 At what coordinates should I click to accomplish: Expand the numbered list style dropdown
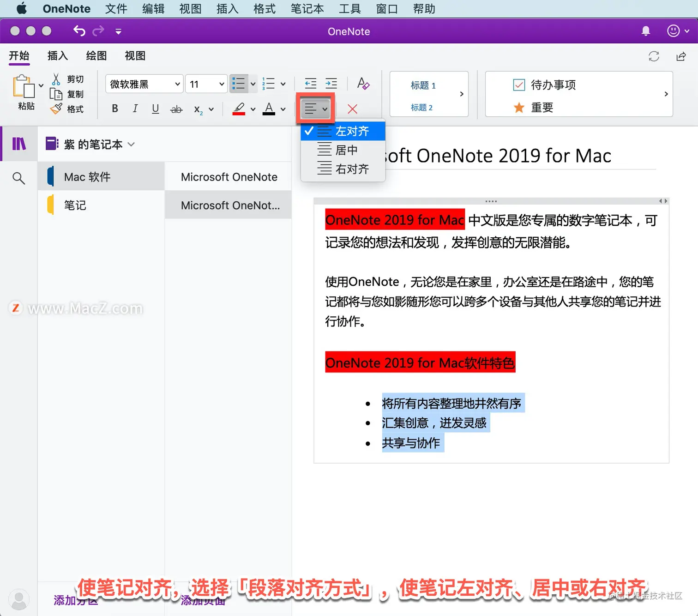click(x=283, y=84)
